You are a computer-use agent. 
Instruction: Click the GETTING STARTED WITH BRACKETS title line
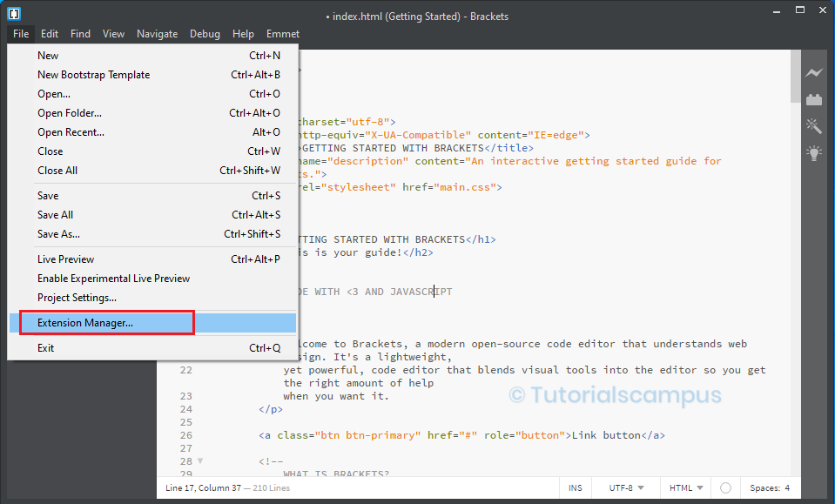(418, 148)
